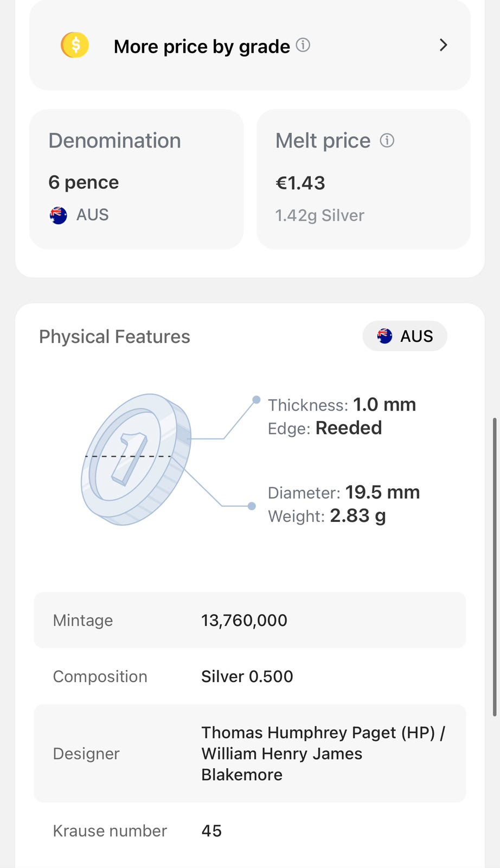The width and height of the screenshot is (500, 868).
Task: Open the AUS country selector pill
Action: [x=405, y=336]
